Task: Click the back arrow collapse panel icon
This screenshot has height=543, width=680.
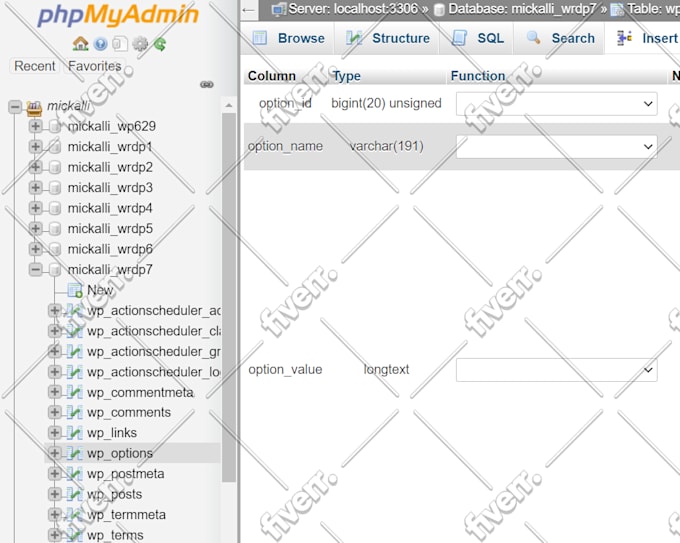Action: [x=248, y=10]
